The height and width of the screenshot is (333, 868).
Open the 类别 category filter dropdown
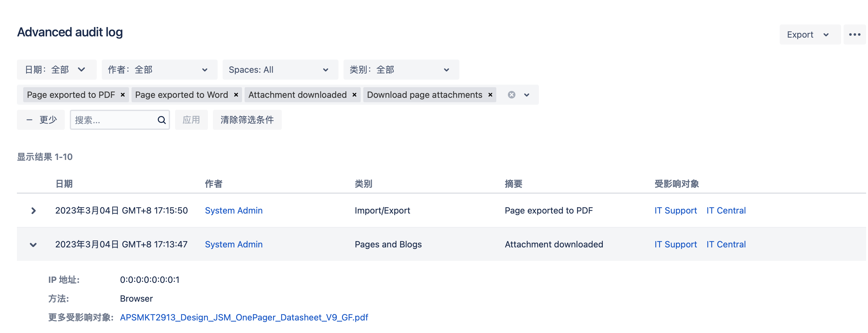400,70
